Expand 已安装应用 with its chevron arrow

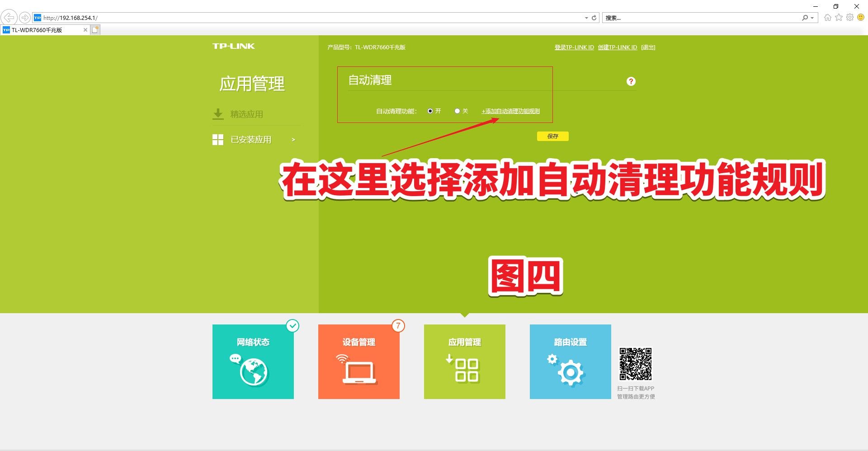pos(293,140)
